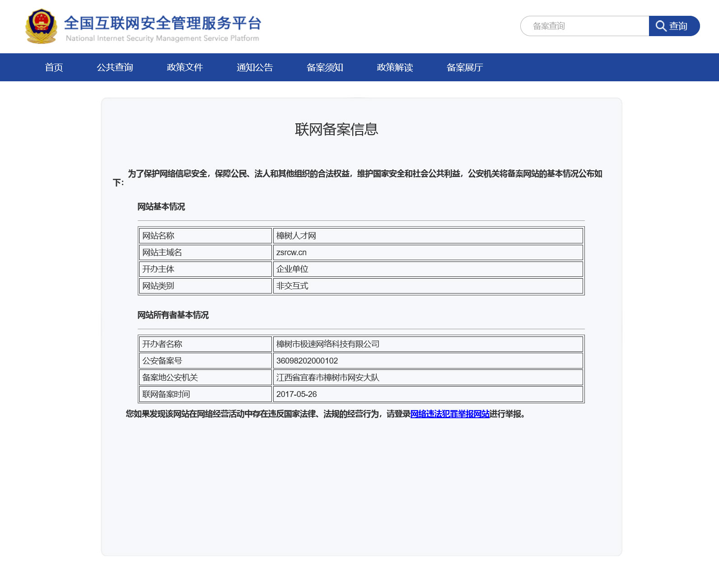The image size is (719, 588).
Task: Click the 开办主体 label cell
Action: click(205, 269)
